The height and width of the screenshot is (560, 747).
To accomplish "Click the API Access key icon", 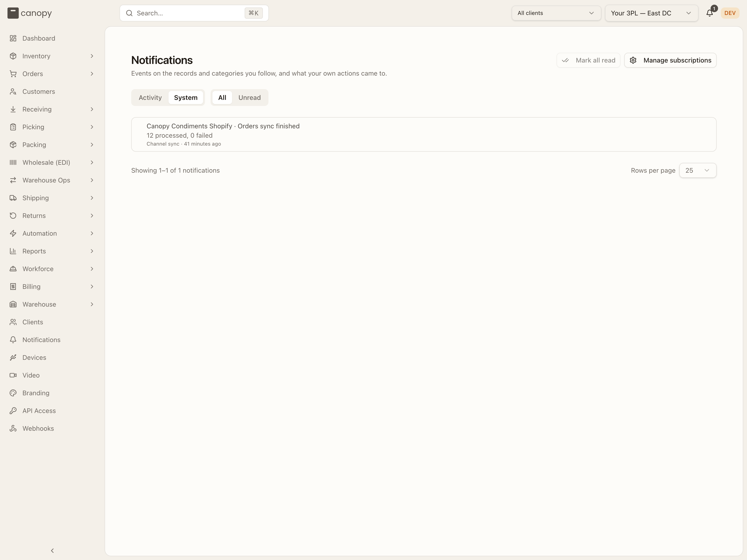I will [x=13, y=411].
